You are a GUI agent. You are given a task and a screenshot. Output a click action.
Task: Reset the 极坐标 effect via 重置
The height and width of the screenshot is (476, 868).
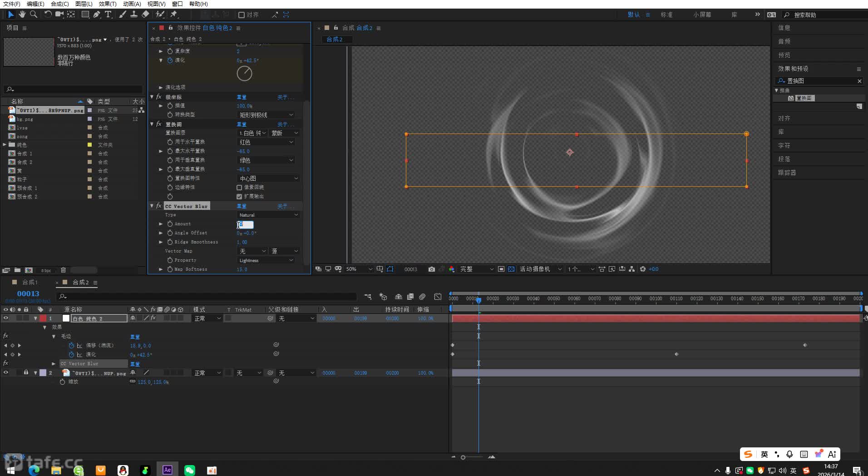tap(242, 97)
